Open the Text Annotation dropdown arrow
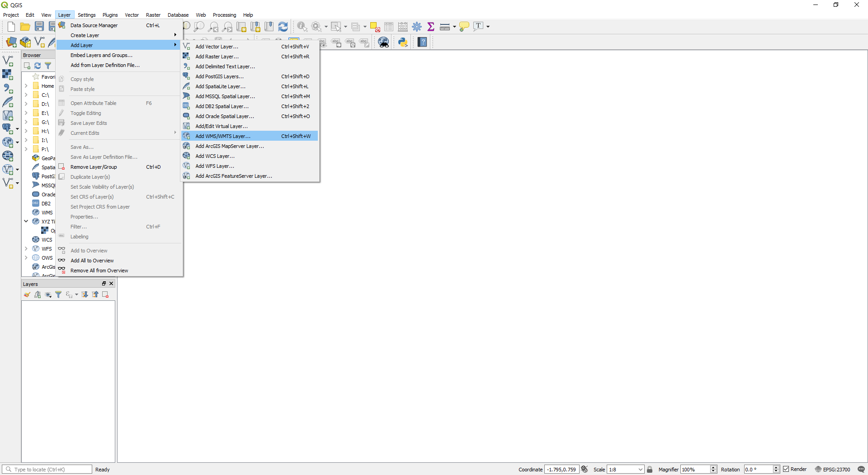The width and height of the screenshot is (868, 475). coord(488,27)
